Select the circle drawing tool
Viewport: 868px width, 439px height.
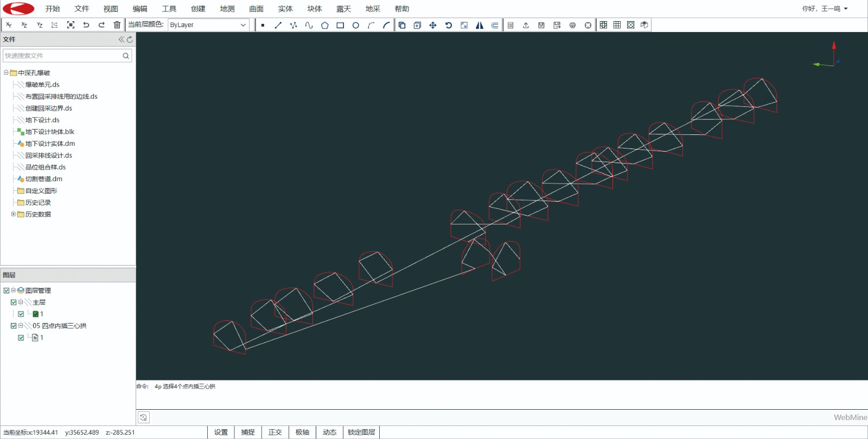pos(355,25)
